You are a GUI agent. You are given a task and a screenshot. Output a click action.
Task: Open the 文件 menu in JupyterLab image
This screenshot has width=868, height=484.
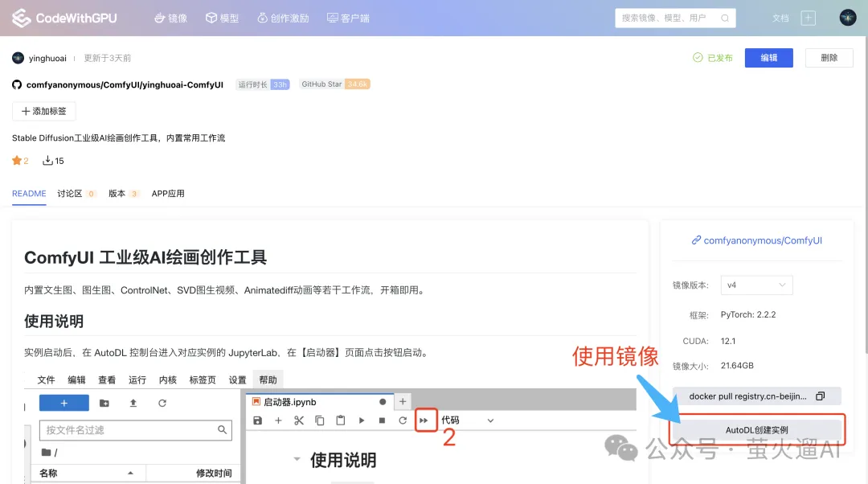(46, 380)
